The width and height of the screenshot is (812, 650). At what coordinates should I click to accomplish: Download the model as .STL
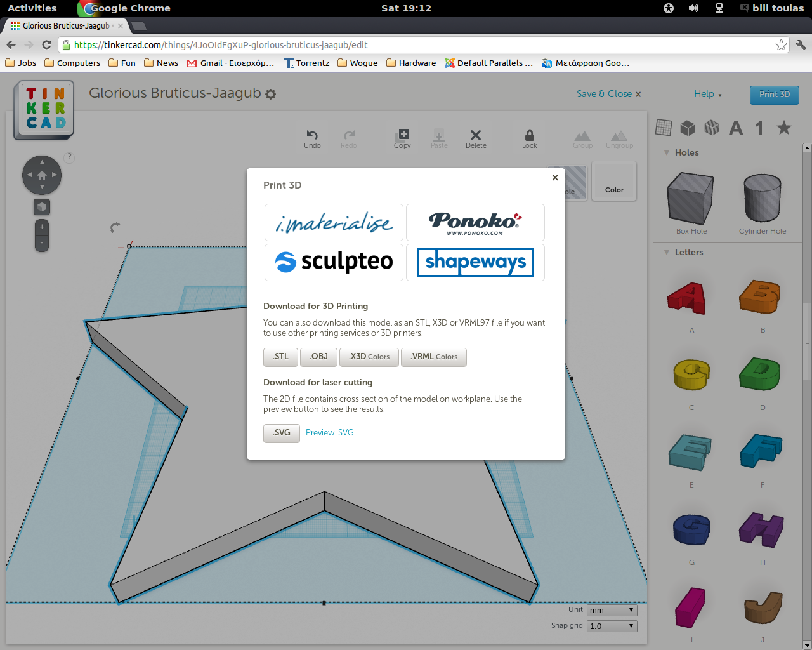pyautogui.click(x=280, y=357)
